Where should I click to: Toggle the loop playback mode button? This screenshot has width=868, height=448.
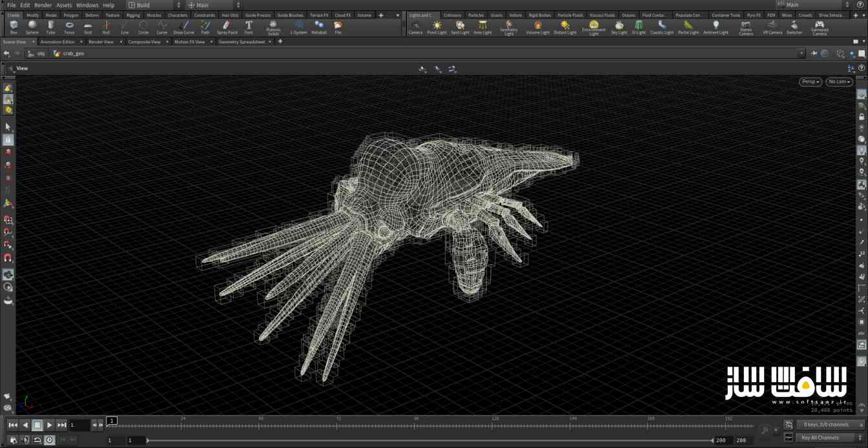click(37, 440)
